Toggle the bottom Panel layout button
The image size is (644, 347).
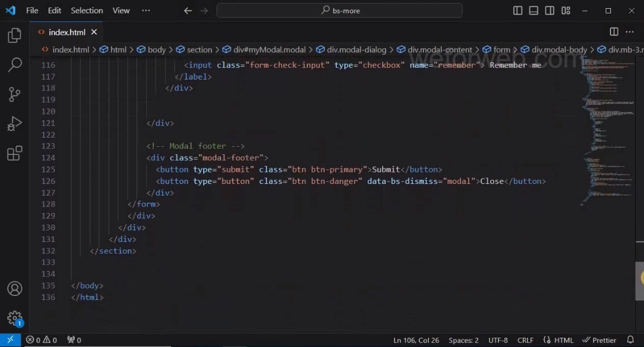tap(534, 10)
